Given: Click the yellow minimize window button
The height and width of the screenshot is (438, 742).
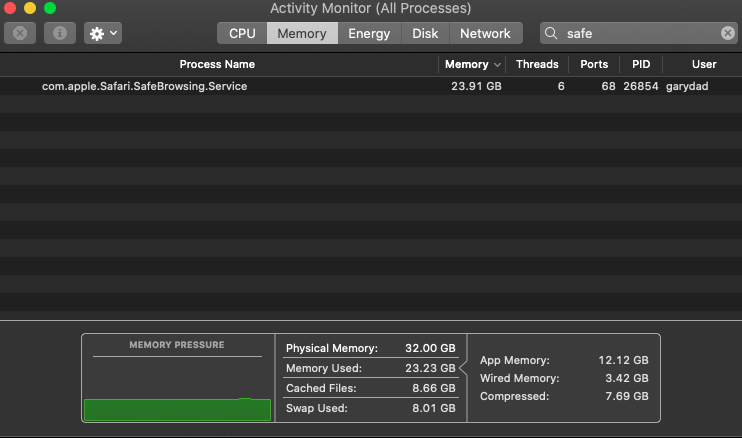Looking at the screenshot, I should click(x=30, y=8).
